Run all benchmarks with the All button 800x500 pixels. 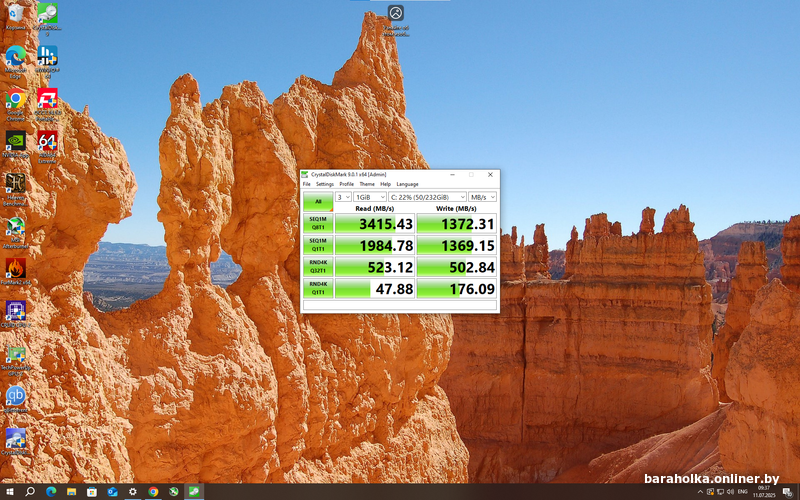[318, 202]
